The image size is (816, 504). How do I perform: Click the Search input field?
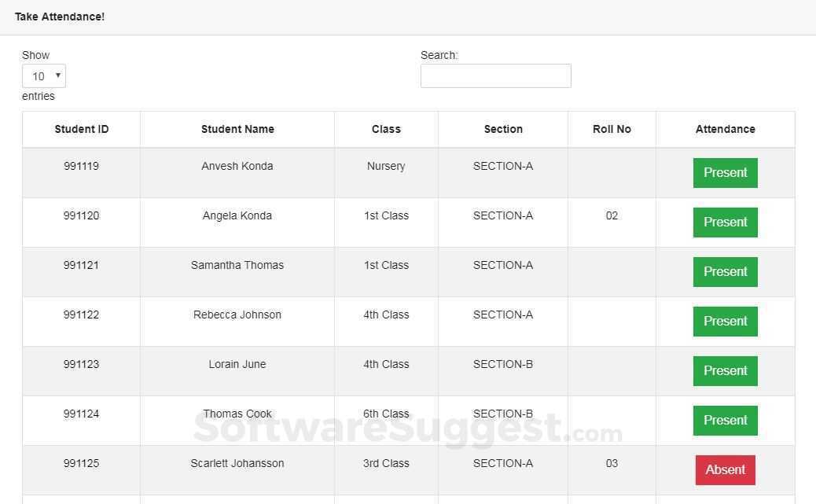(495, 76)
